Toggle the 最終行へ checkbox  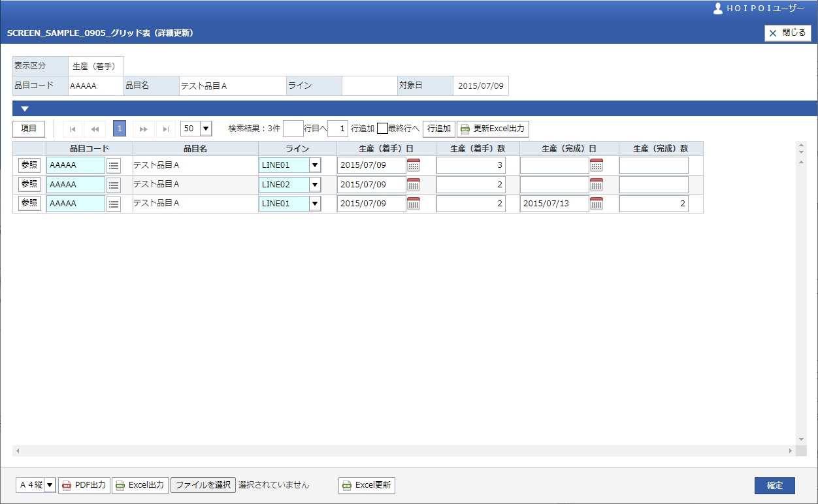tap(382, 129)
